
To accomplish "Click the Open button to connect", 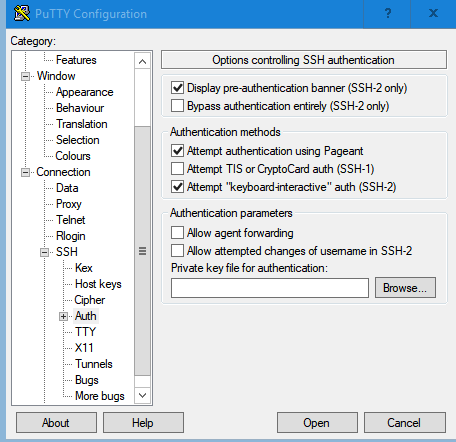I will click(317, 423).
